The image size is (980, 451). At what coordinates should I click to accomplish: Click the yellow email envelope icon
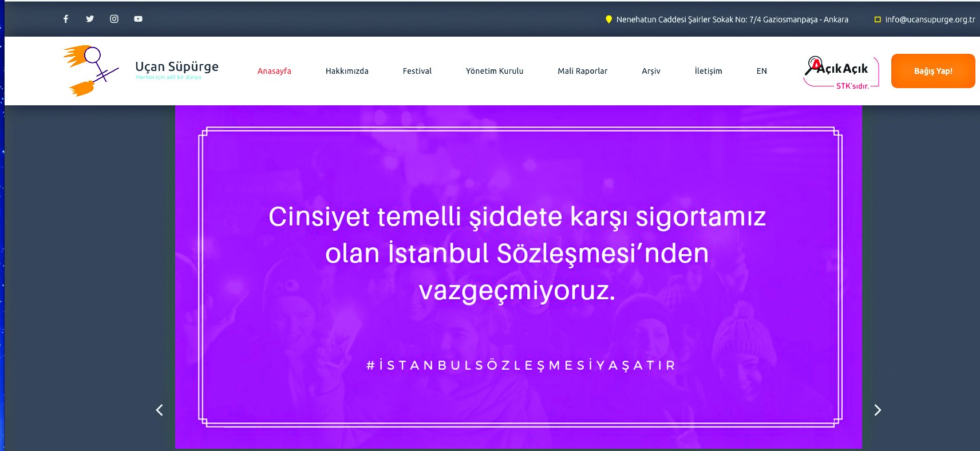[877, 19]
